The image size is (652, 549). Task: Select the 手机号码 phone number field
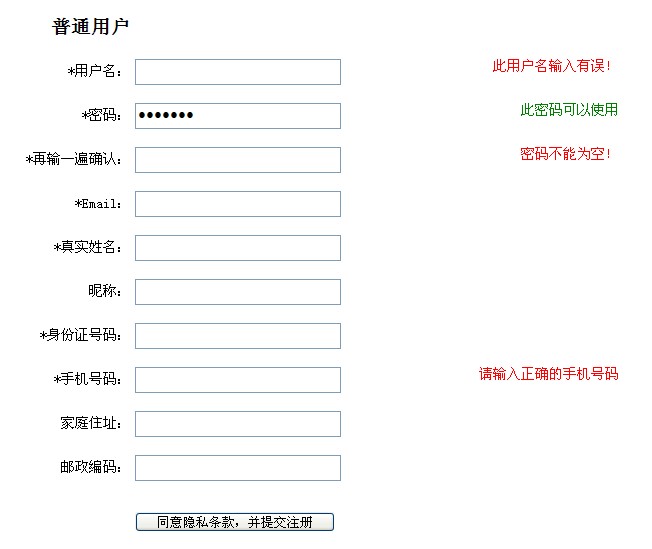[238, 380]
